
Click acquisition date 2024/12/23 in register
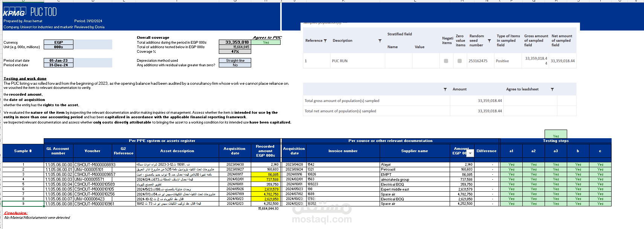[x=235, y=204]
